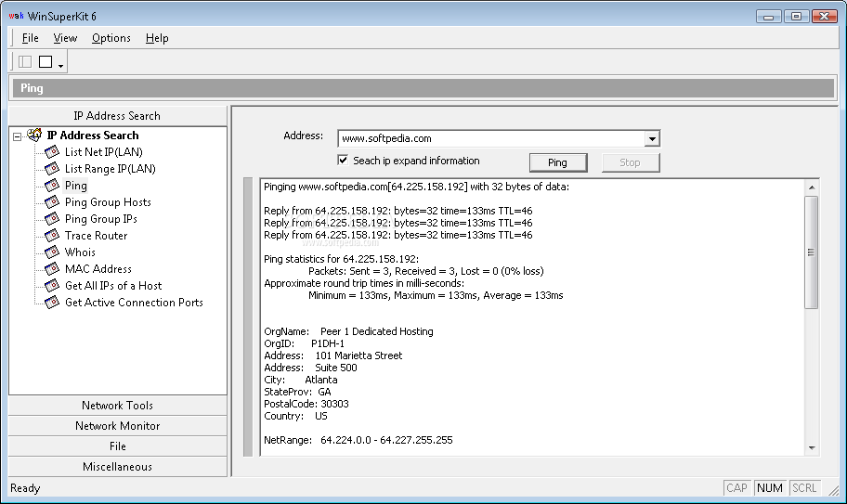Select Get Active Connection Ports item
Viewport: 847px width, 504px height.
134,303
